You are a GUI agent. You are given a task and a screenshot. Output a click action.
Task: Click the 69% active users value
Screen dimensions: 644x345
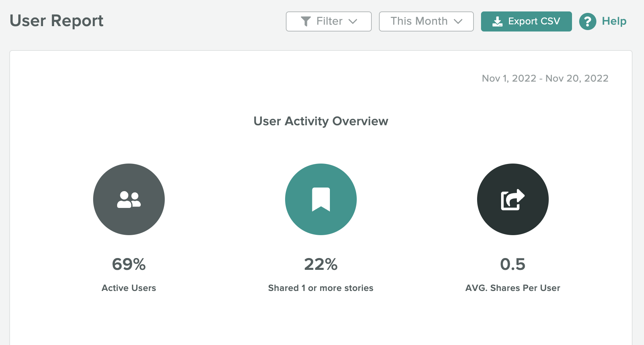tap(129, 264)
